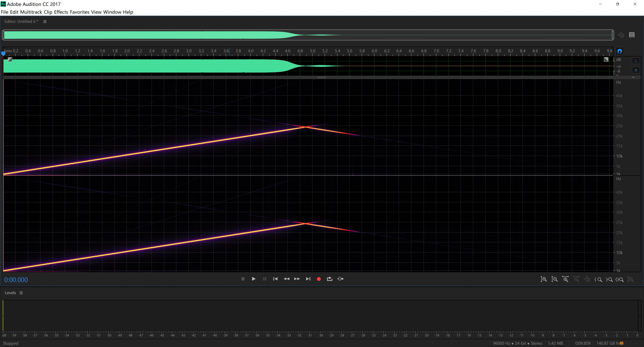
Task: Select the Levels panel tab
Action: pos(10,293)
